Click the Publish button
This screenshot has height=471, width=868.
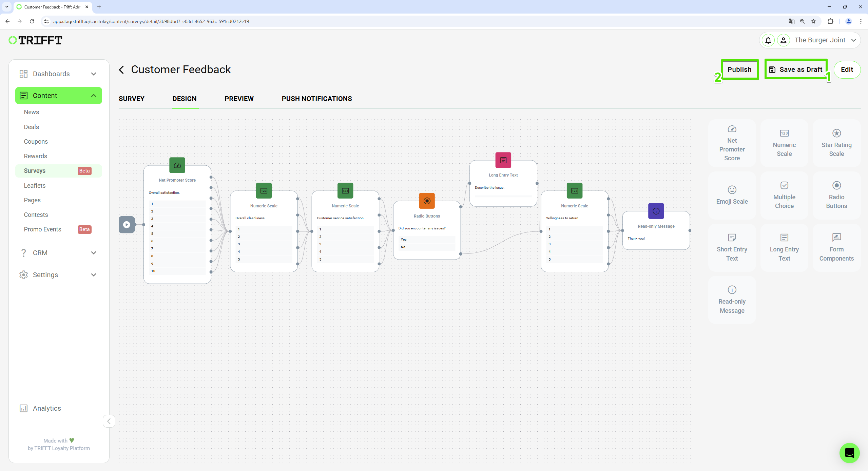pos(739,70)
